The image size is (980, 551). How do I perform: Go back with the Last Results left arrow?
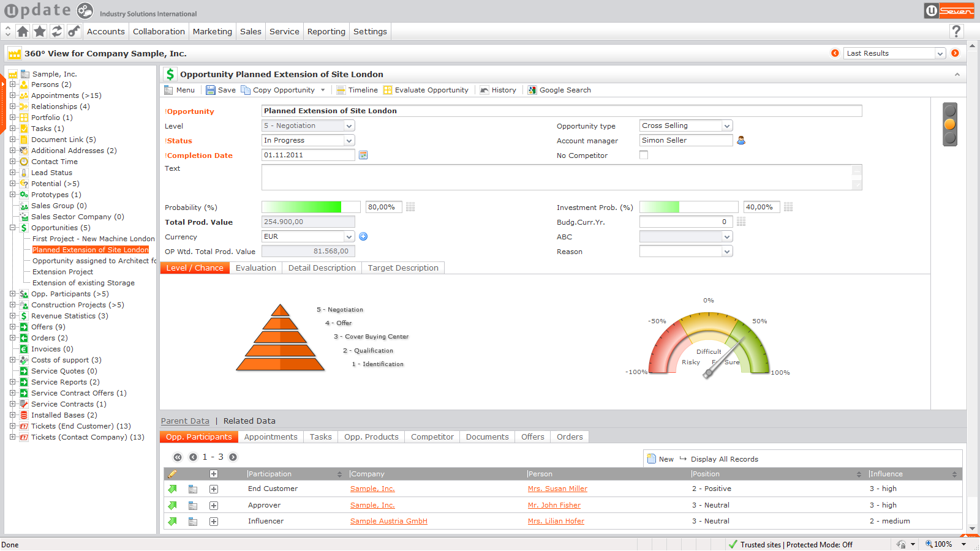point(835,53)
